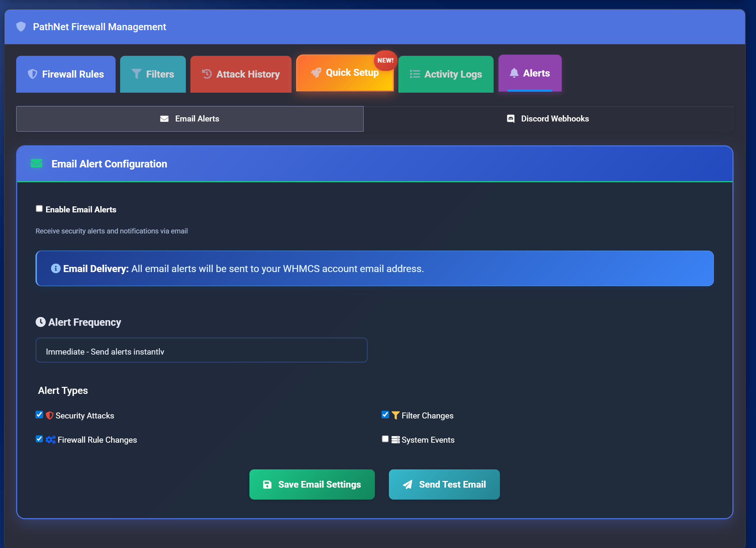The image size is (756, 548).
Task: Click the System Events label
Action: (428, 440)
